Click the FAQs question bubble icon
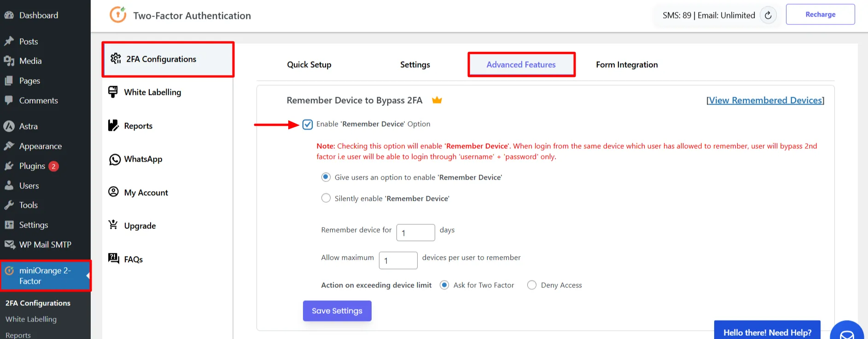This screenshot has height=339, width=868. (113, 258)
